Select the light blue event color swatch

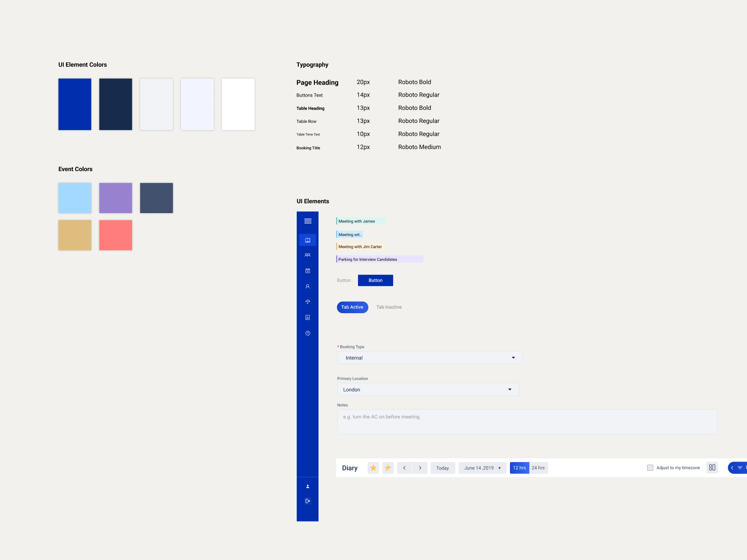coord(75,198)
